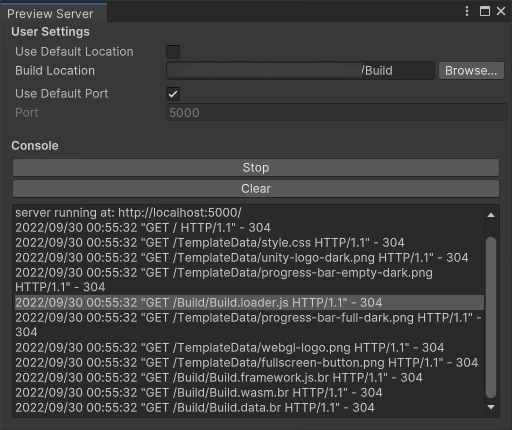
Task: Clear the console output
Action: point(256,189)
